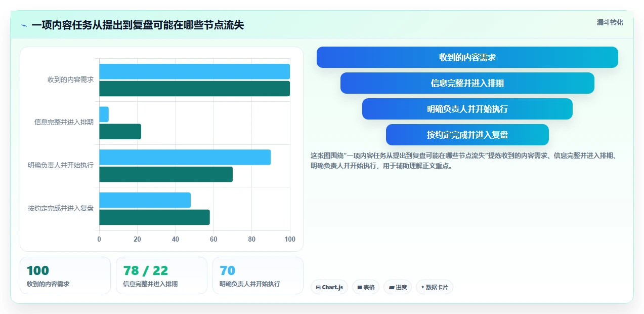Click the light blue bar for 收到的内容需求
Screen dimensions: 644x314
point(194,71)
